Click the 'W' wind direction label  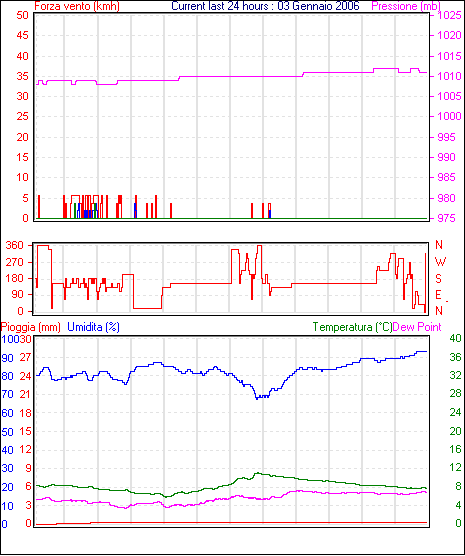coord(440,262)
